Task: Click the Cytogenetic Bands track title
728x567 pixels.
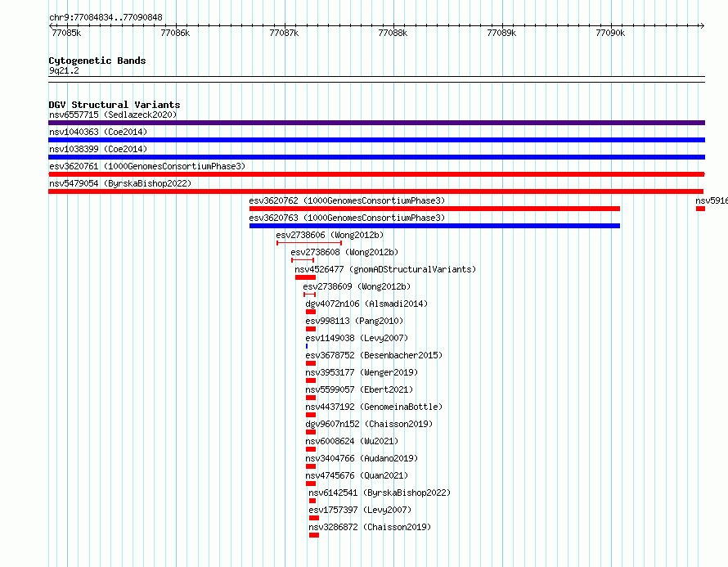Action: (97, 61)
